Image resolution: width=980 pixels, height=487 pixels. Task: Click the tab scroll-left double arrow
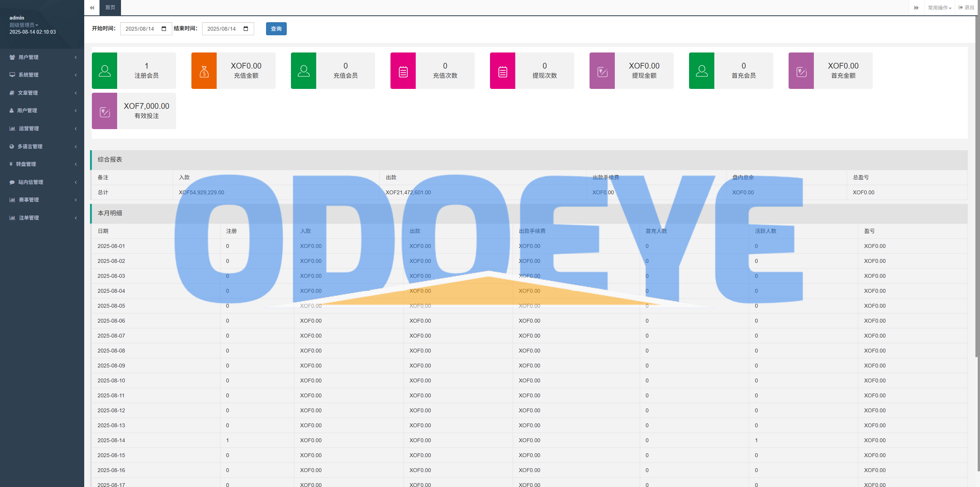point(92,8)
